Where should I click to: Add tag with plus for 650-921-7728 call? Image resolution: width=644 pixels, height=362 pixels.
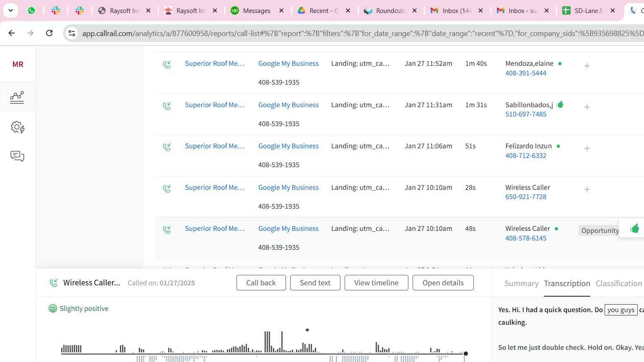(x=587, y=189)
